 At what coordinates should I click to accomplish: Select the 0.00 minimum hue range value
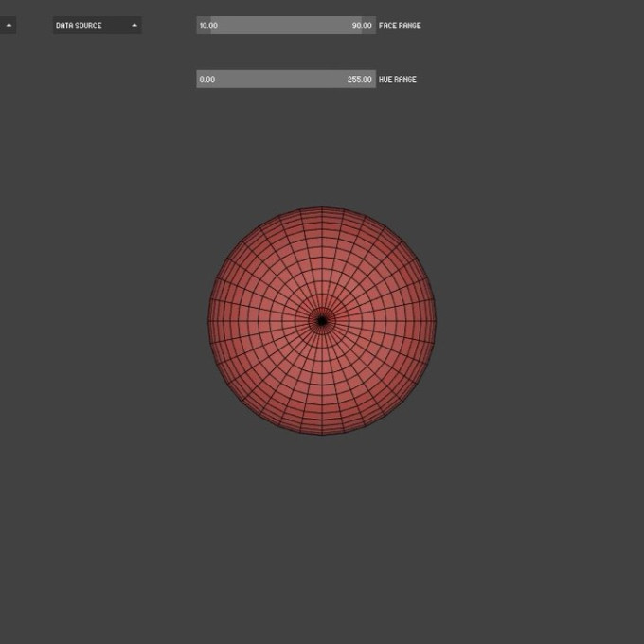point(207,80)
